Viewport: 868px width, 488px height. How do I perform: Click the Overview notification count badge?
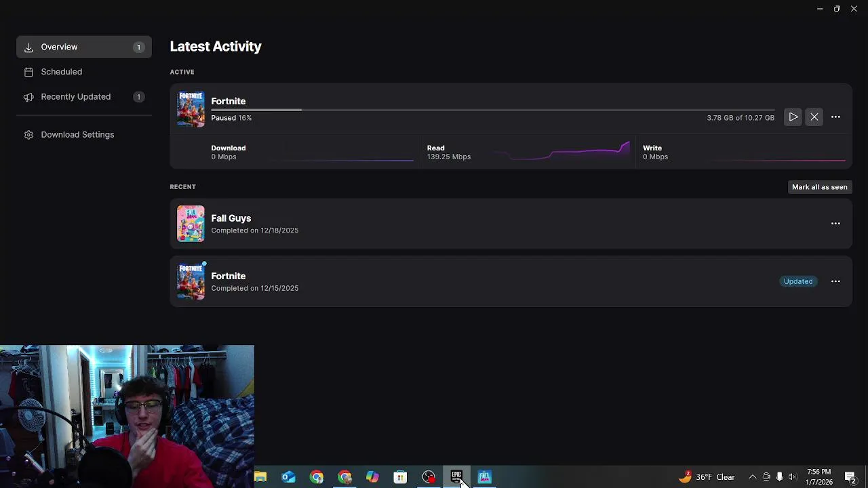point(138,47)
